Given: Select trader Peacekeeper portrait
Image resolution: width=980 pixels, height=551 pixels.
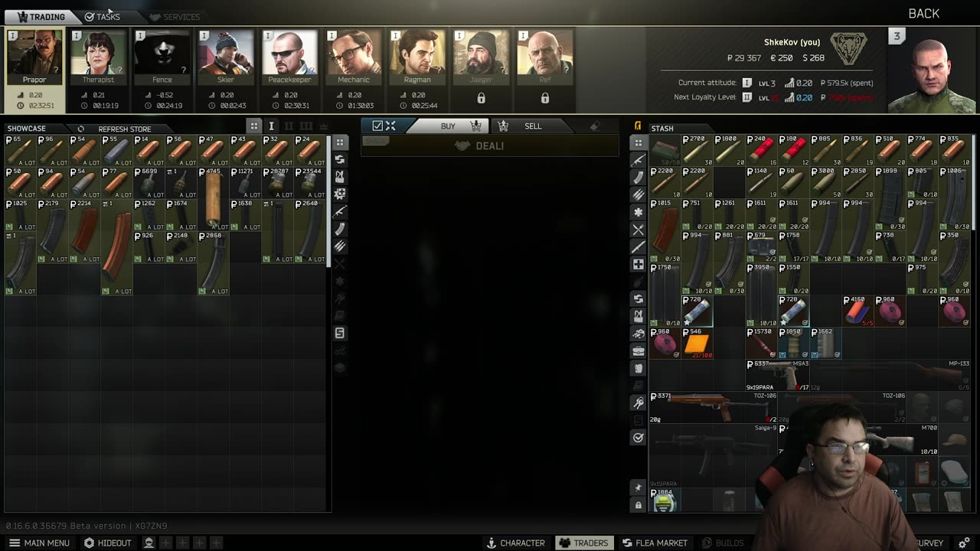Looking at the screenshot, I should coord(289,57).
